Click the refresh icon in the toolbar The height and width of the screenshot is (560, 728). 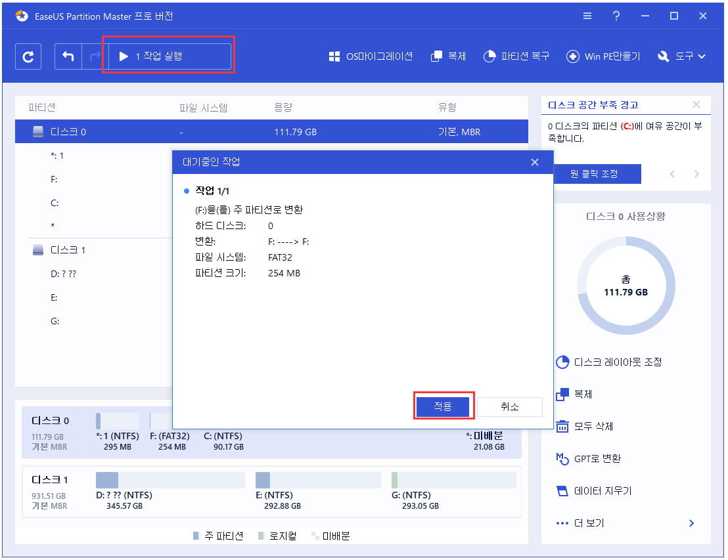click(28, 56)
